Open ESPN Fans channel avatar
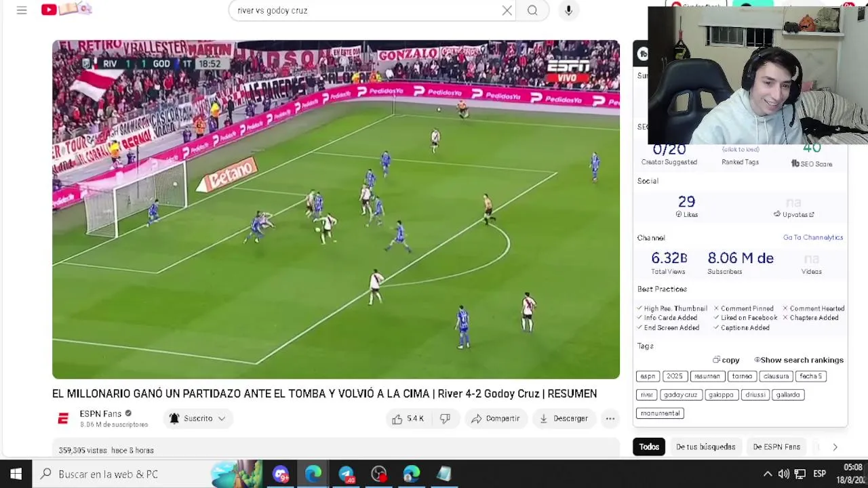Viewport: 868px width, 488px height. (x=63, y=419)
